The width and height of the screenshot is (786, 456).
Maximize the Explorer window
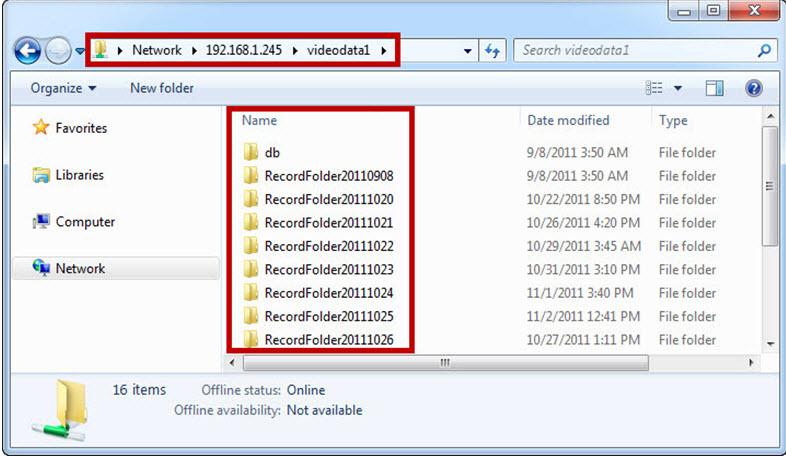(x=714, y=11)
